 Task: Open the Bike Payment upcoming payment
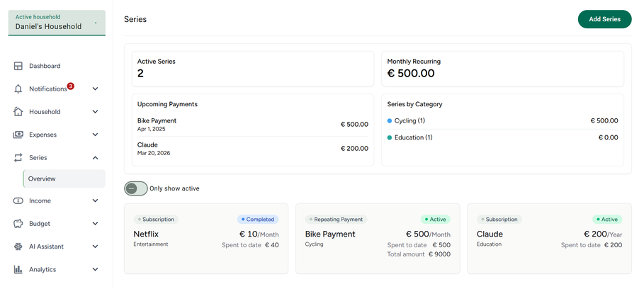pyautogui.click(x=252, y=125)
